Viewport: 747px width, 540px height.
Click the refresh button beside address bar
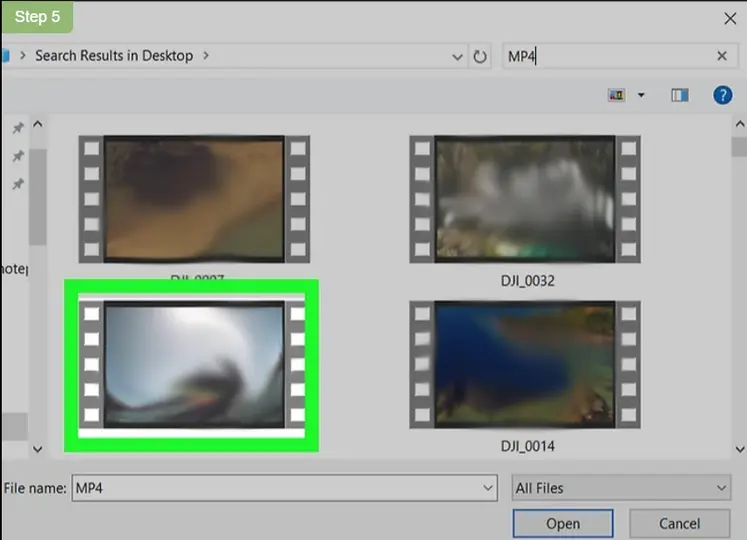coord(481,56)
